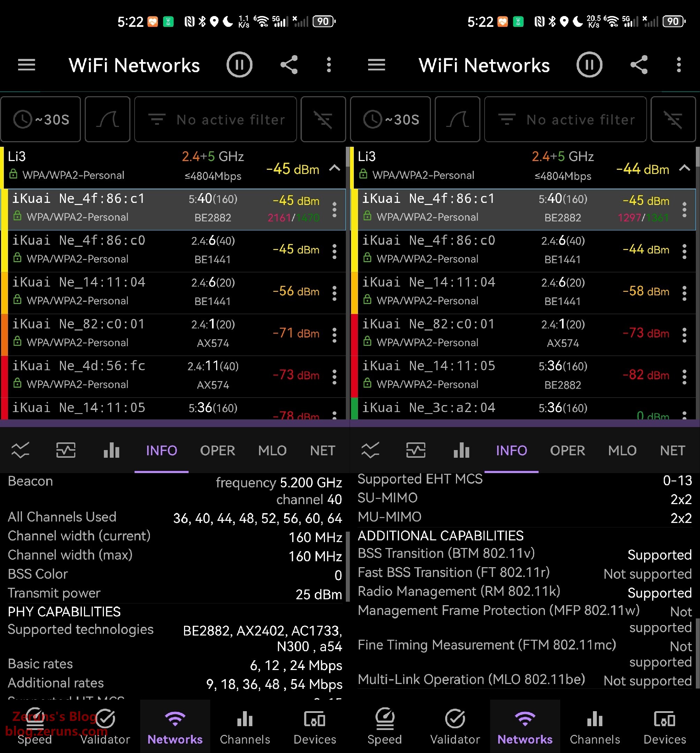Tap signal curve icon on left toolbar
Screen dimensions: 700x753
tap(108, 119)
